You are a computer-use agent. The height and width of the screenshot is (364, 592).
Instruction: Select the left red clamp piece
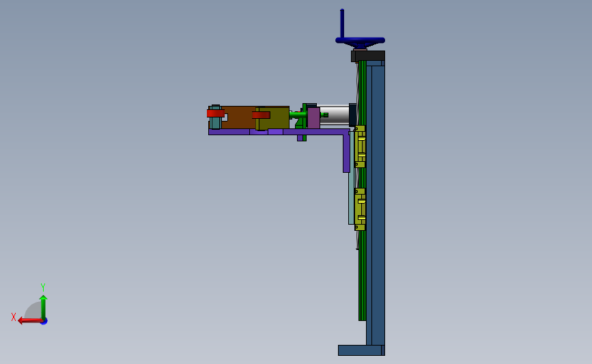point(216,113)
